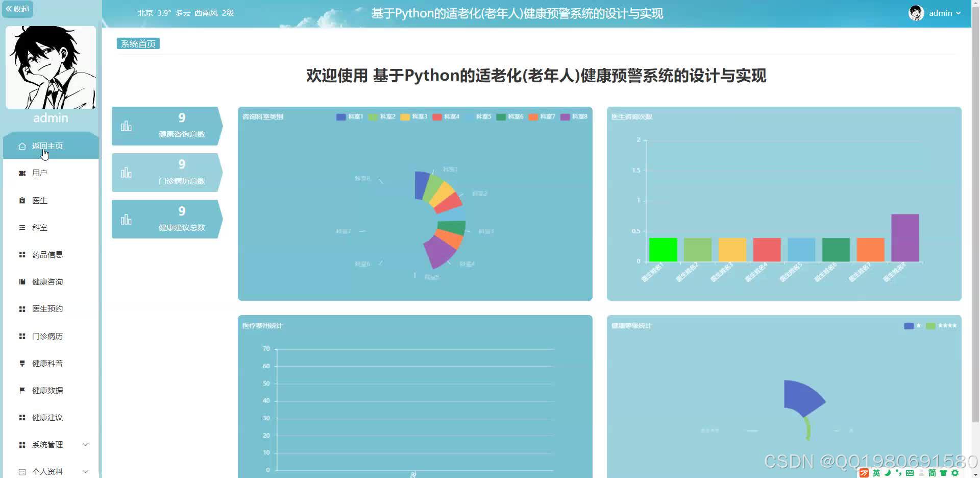Open the Sogou input method settings gear
The height and width of the screenshot is (478, 980).
coord(954,473)
